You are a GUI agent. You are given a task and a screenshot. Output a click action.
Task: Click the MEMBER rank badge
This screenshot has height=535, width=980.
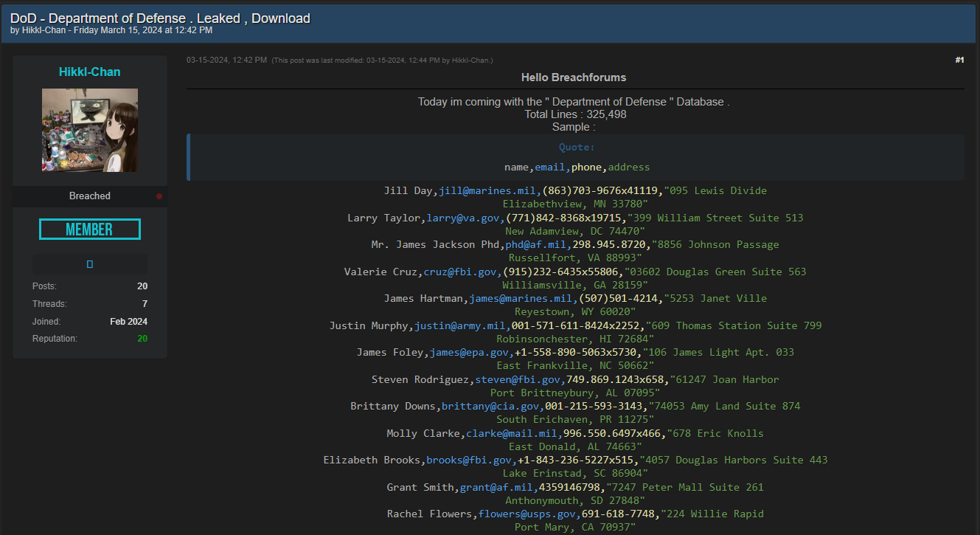pos(90,229)
